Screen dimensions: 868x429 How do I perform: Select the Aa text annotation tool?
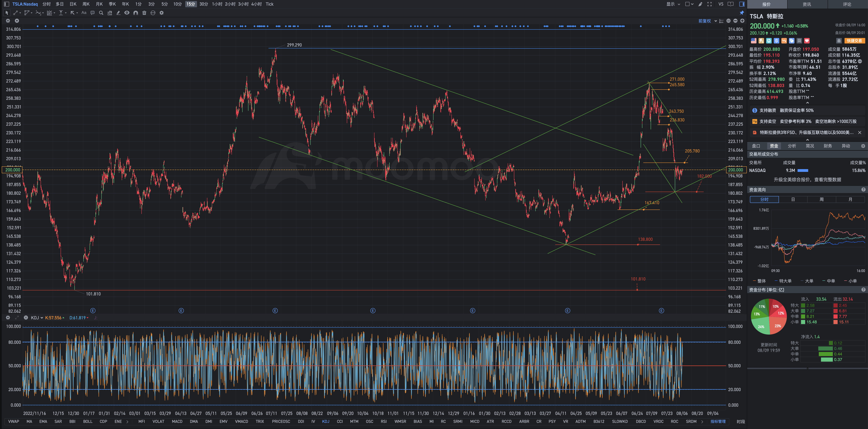[x=84, y=13]
